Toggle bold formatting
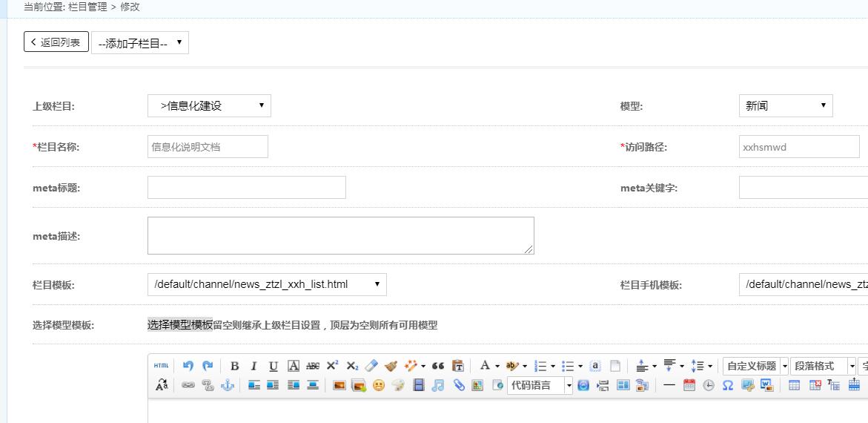 coord(235,366)
